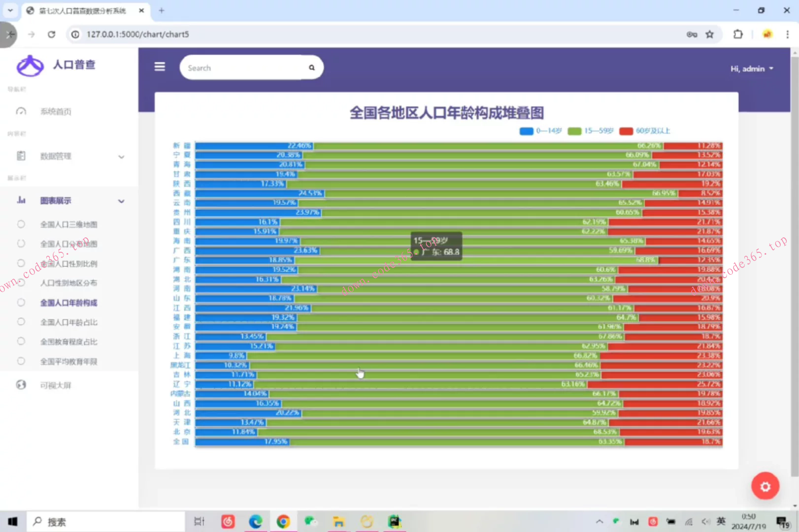This screenshot has height=532, width=799.
Task: Close the current browser tab
Action: (141, 10)
